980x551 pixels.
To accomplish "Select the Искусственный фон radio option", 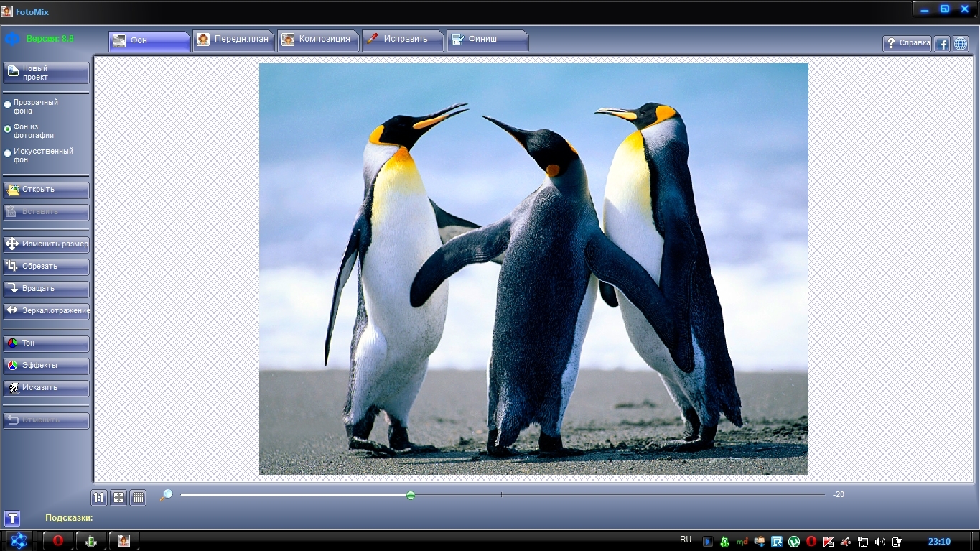I will tap(8, 153).
